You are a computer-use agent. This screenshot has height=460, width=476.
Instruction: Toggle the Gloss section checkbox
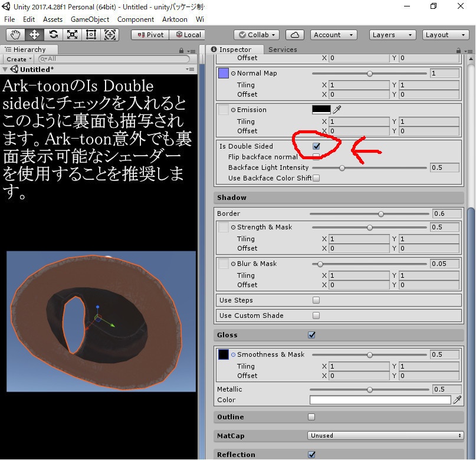pos(311,335)
